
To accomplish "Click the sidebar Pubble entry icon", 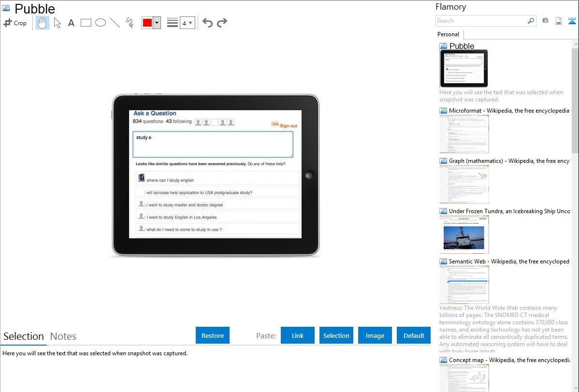I will pos(444,46).
